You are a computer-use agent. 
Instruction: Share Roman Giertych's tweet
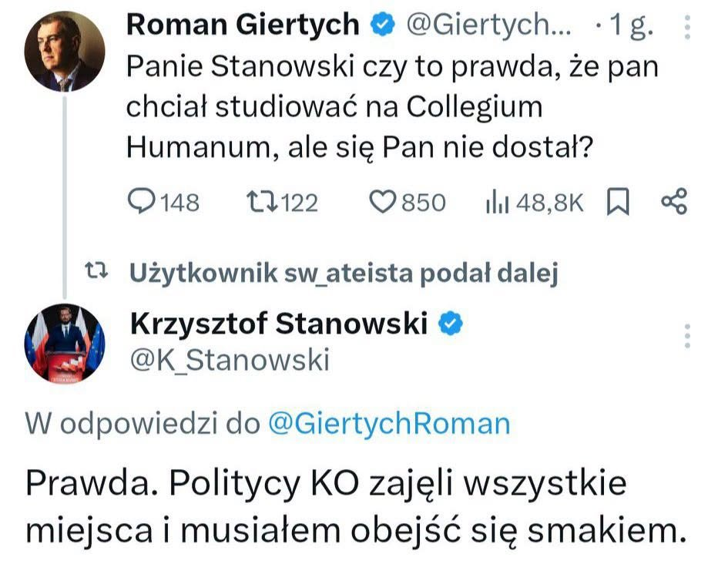[673, 201]
